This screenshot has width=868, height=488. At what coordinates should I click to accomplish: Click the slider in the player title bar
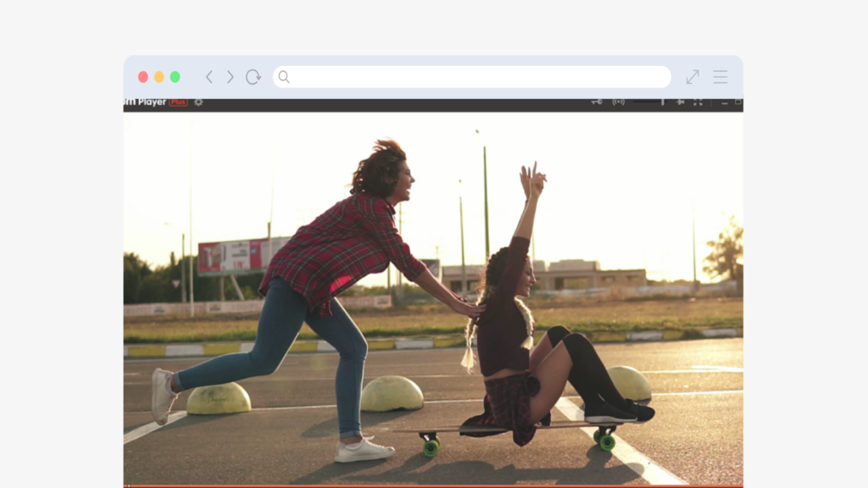[648, 102]
